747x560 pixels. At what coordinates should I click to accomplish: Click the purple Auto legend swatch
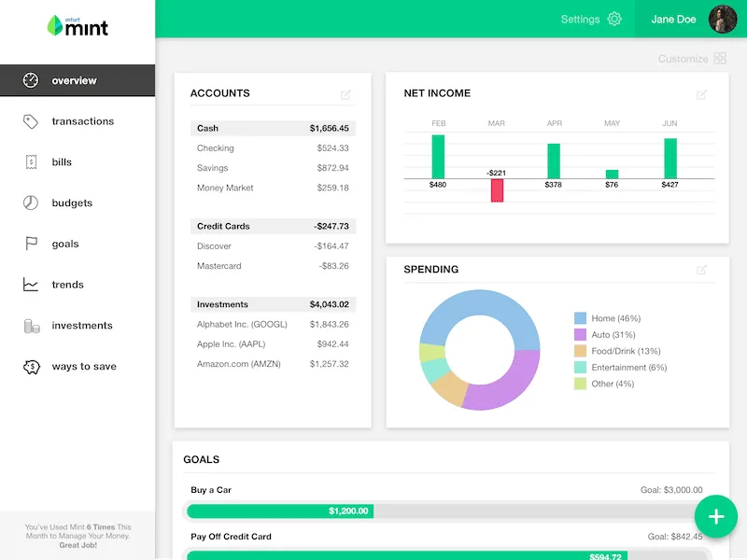point(580,335)
